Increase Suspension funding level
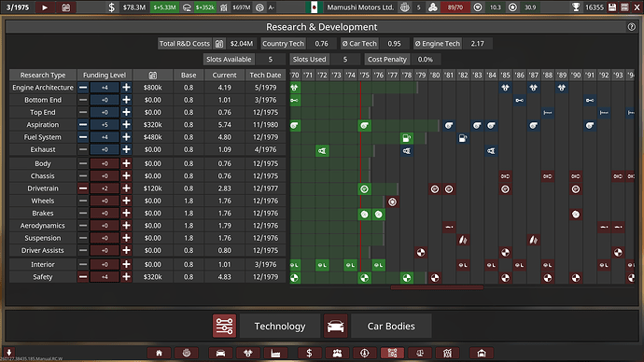 [x=127, y=238]
